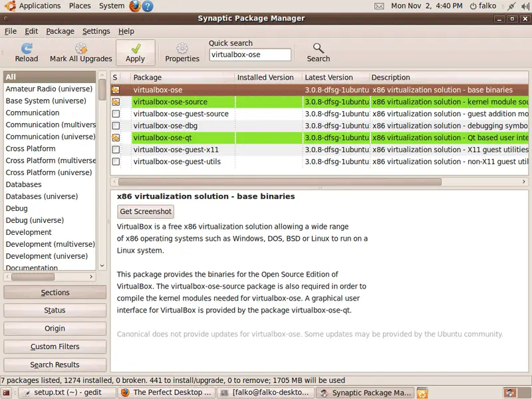Click the clock showing Mon Nov 2, 4:40 PM

(x=426, y=6)
